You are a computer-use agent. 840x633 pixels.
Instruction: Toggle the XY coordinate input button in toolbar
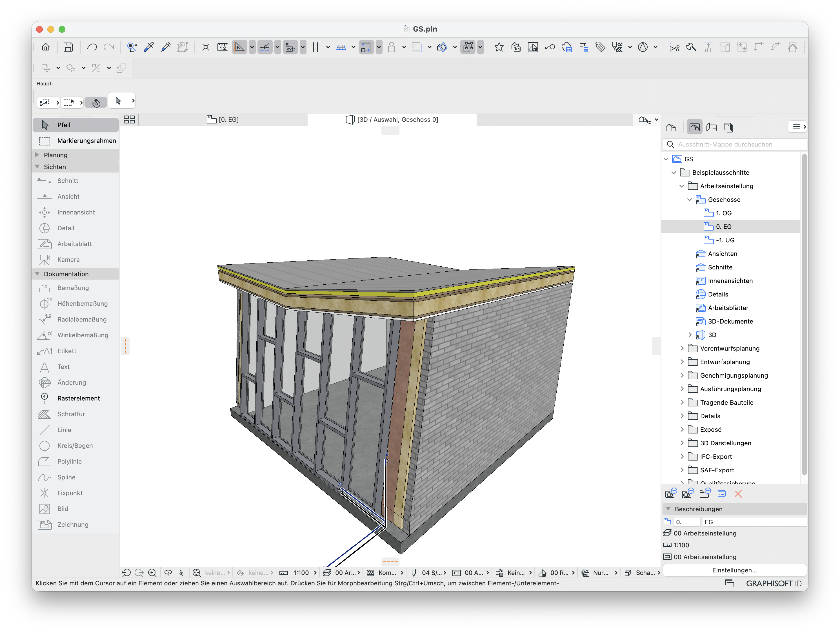[290, 47]
